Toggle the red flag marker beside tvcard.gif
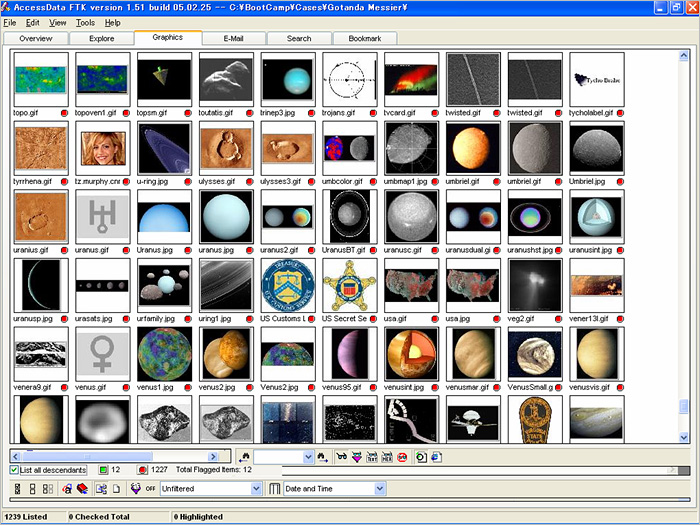Image resolution: width=700 pixels, height=525 pixels. pyautogui.click(x=436, y=114)
